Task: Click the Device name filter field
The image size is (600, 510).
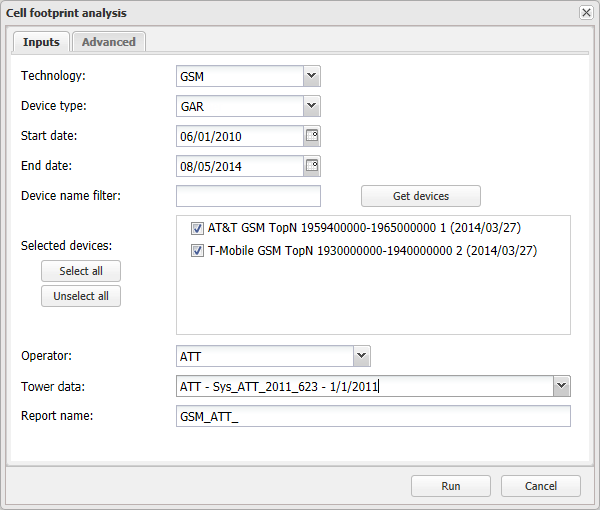Action: point(248,196)
